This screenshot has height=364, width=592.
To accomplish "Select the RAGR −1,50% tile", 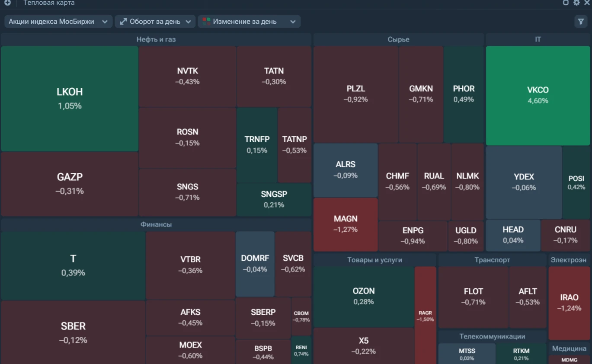I will [x=426, y=316].
